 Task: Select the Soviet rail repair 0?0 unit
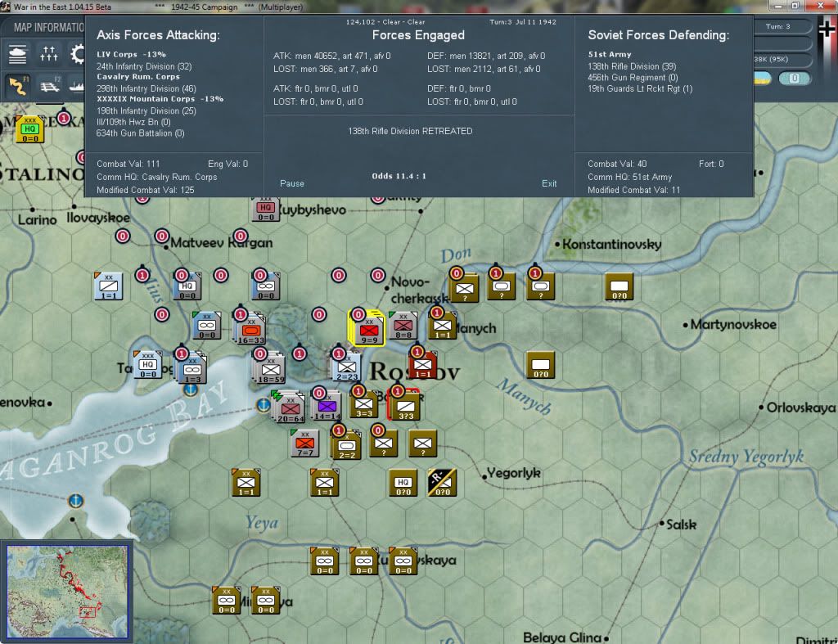pos(442,483)
